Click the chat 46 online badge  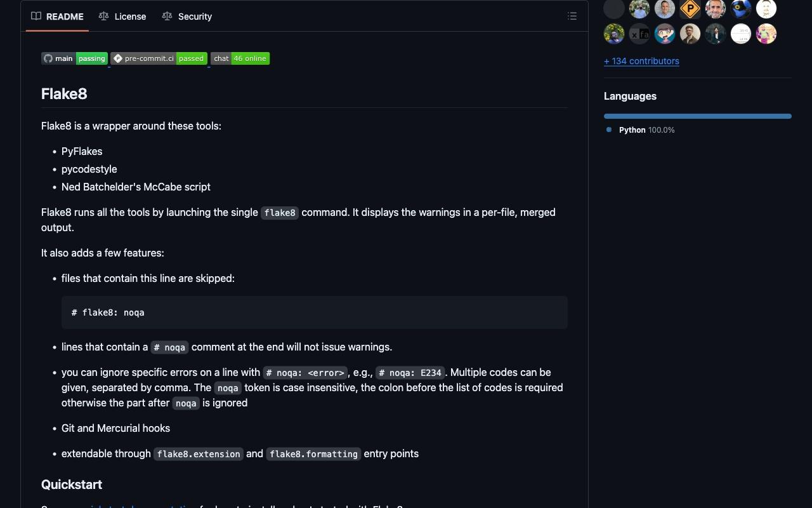coord(240,58)
